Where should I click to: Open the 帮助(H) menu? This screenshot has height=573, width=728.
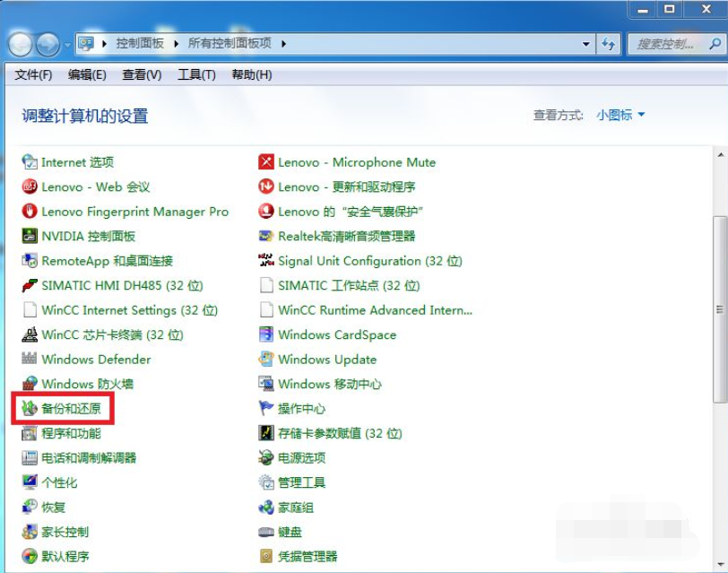tap(252, 74)
